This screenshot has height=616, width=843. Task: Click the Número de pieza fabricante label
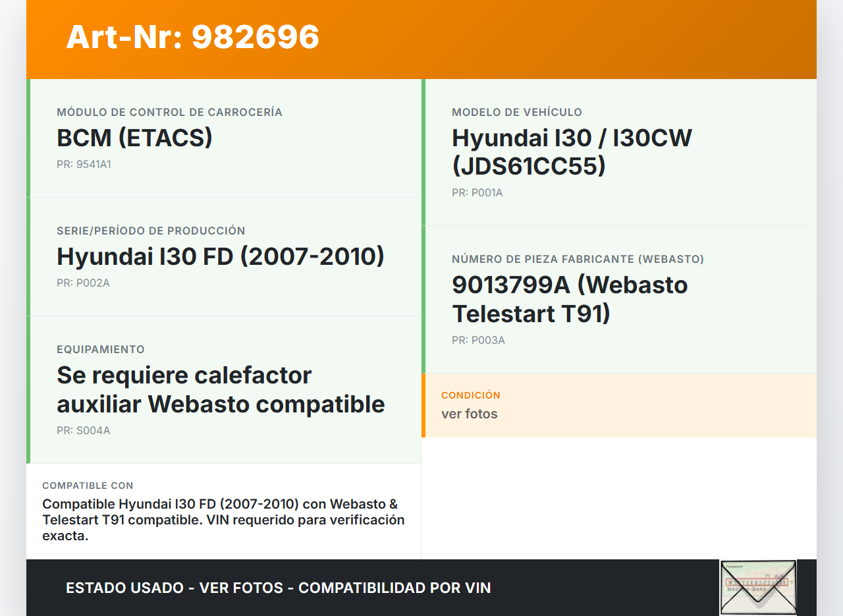click(x=578, y=259)
